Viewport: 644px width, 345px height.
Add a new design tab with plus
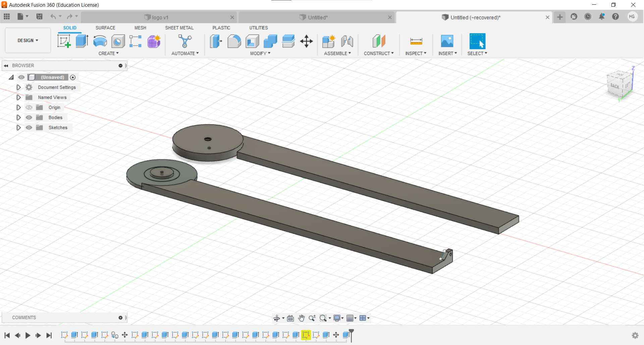click(560, 17)
